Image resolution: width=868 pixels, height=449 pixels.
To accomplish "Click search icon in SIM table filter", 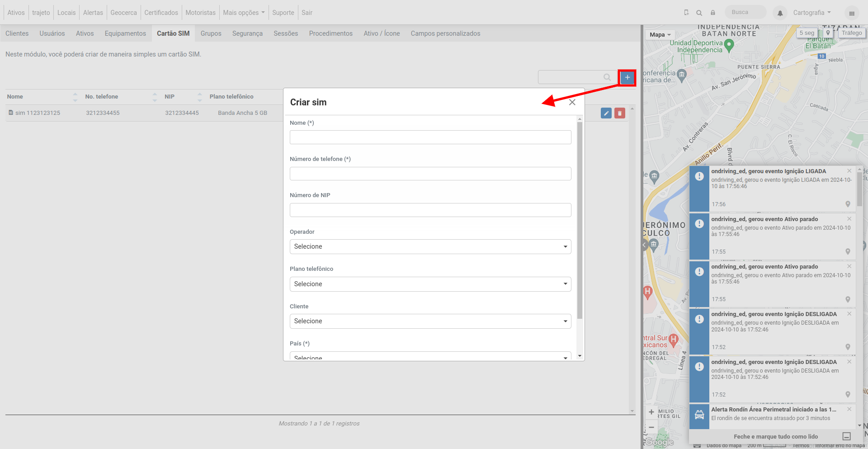I will point(607,77).
